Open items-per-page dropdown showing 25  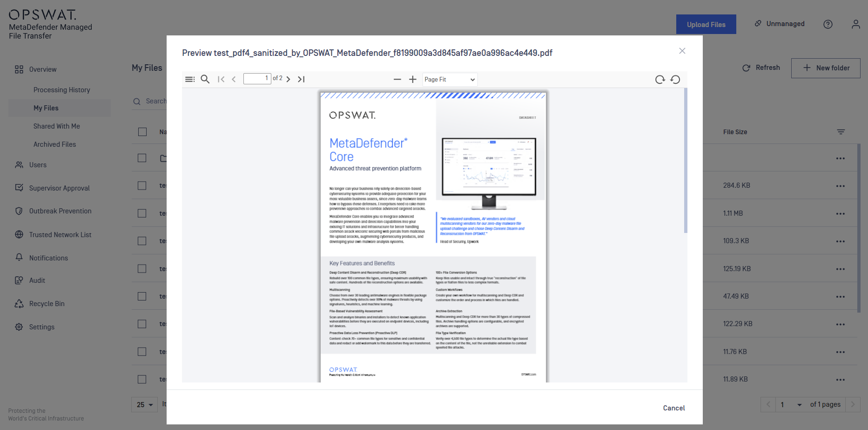[x=145, y=405]
